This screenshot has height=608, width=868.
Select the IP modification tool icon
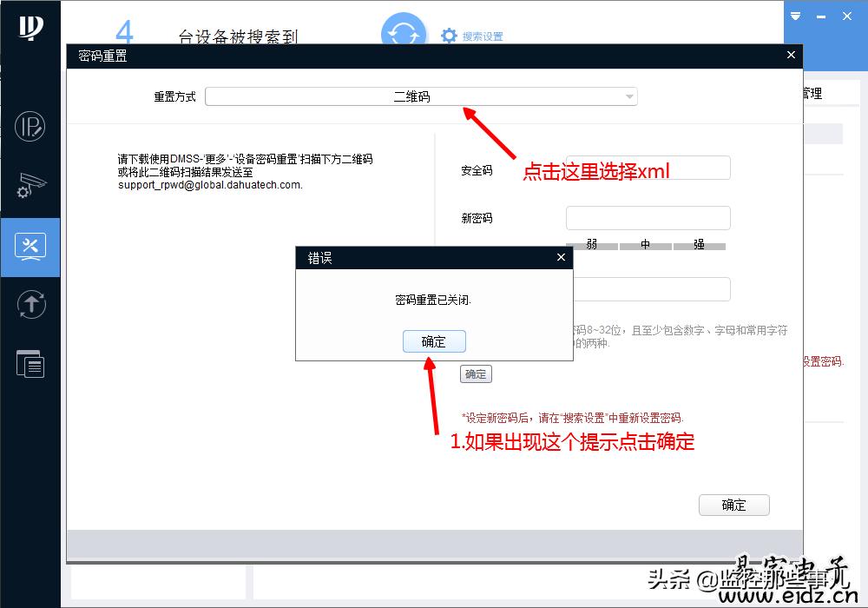point(30,126)
